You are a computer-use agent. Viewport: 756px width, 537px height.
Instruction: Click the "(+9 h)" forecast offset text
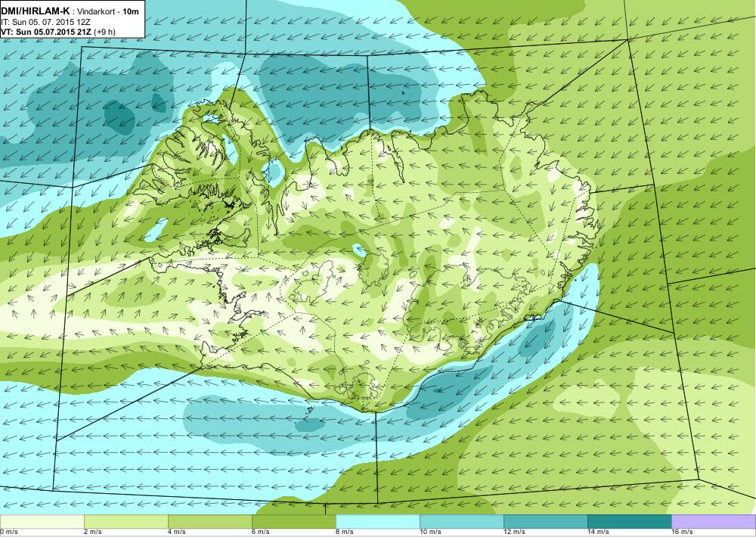click(104, 32)
